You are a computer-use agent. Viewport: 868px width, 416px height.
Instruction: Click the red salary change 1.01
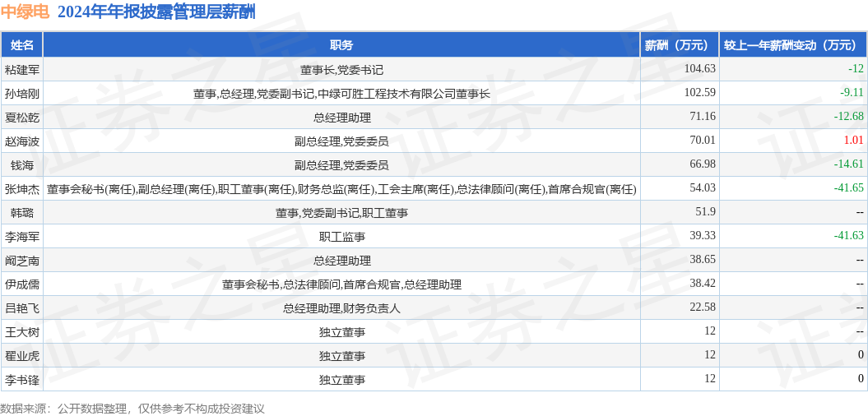click(855, 141)
